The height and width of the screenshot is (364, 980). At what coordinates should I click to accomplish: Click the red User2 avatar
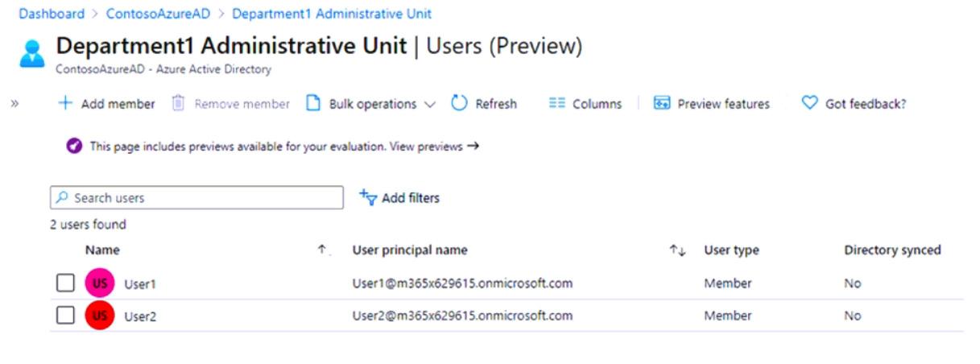pos(100,316)
